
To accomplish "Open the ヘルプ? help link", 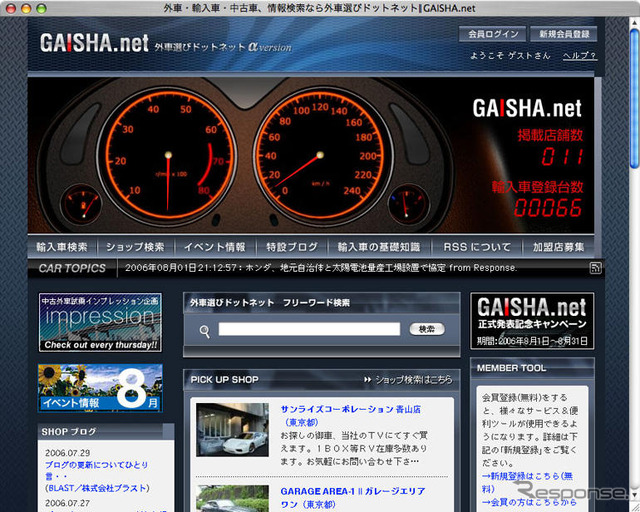I will pos(580,56).
